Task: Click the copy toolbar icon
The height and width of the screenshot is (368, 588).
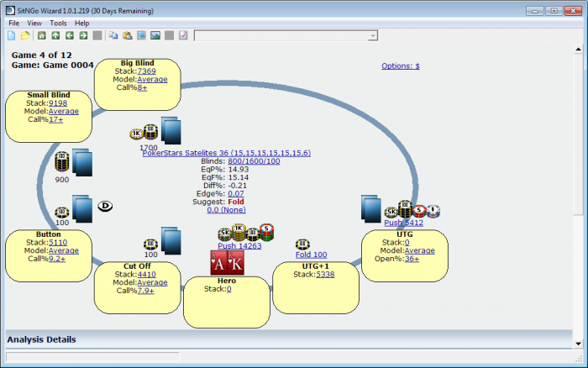Action: (113, 35)
